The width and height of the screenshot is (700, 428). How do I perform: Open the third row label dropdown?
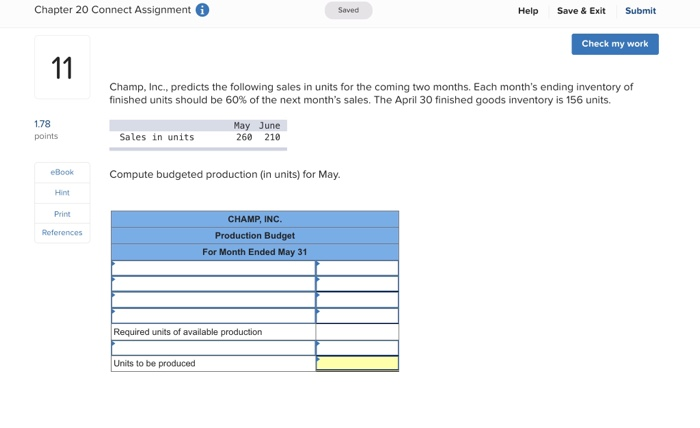pyautogui.click(x=213, y=300)
